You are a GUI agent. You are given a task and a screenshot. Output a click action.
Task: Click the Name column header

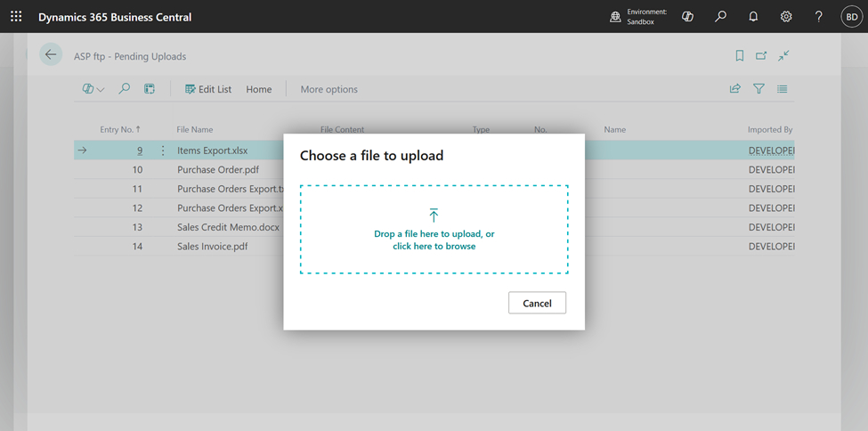point(615,129)
